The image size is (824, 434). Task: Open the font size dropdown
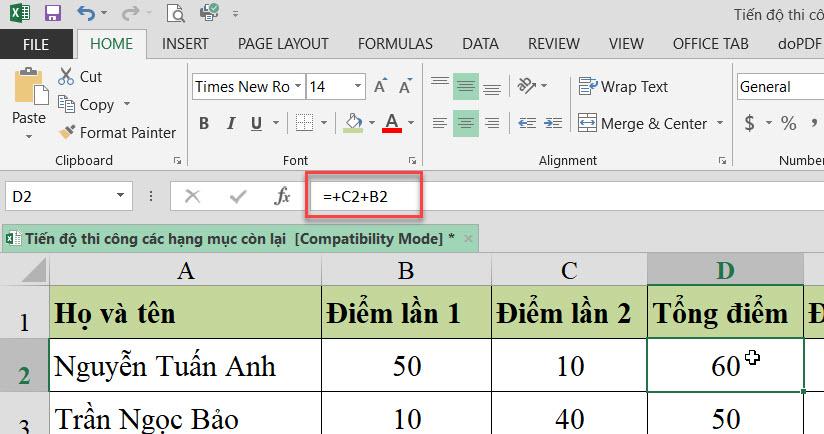click(x=358, y=86)
